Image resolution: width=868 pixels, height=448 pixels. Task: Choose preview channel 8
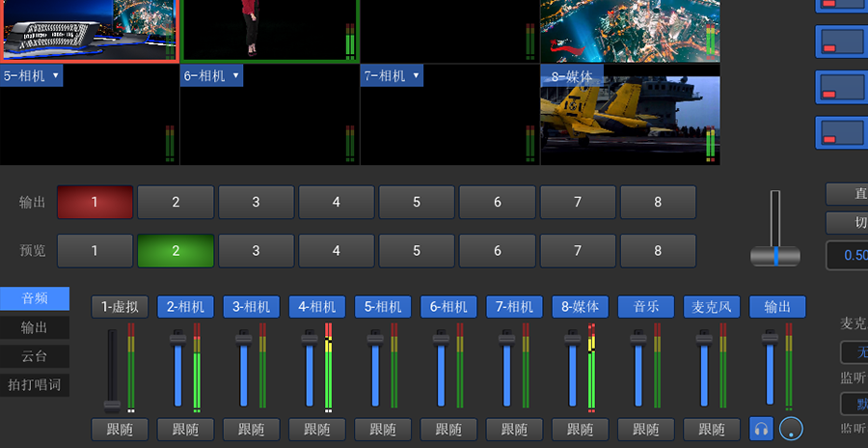pos(658,250)
